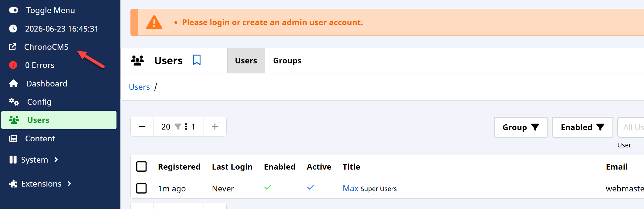The height and width of the screenshot is (209, 644).
Task: Click the green Users sidebar icon
Action: [14, 120]
